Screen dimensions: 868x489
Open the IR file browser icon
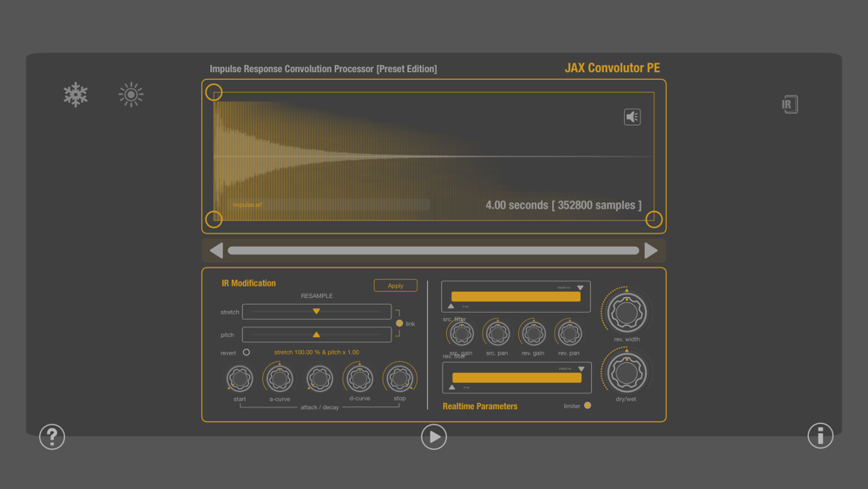790,104
